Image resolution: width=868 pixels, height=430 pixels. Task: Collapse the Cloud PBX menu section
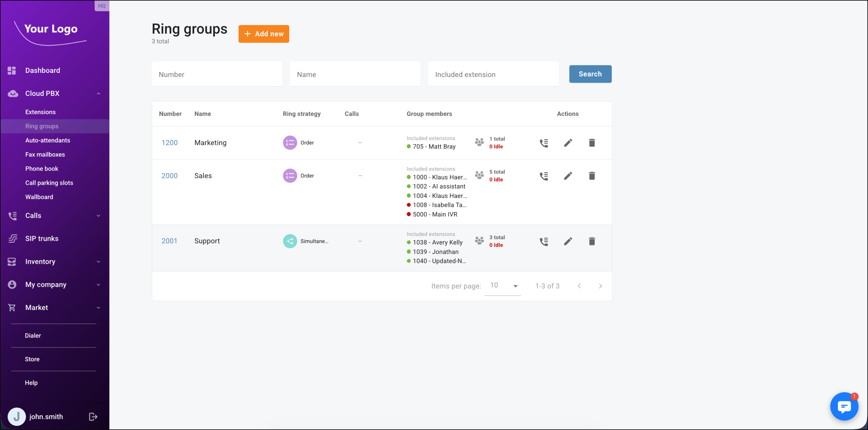click(x=98, y=94)
